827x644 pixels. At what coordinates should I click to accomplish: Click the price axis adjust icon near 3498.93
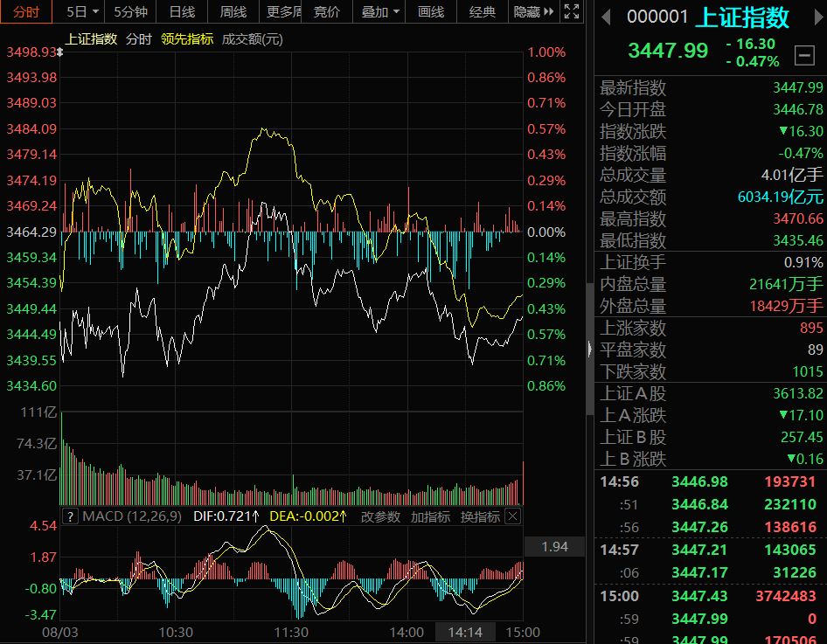(x=60, y=52)
